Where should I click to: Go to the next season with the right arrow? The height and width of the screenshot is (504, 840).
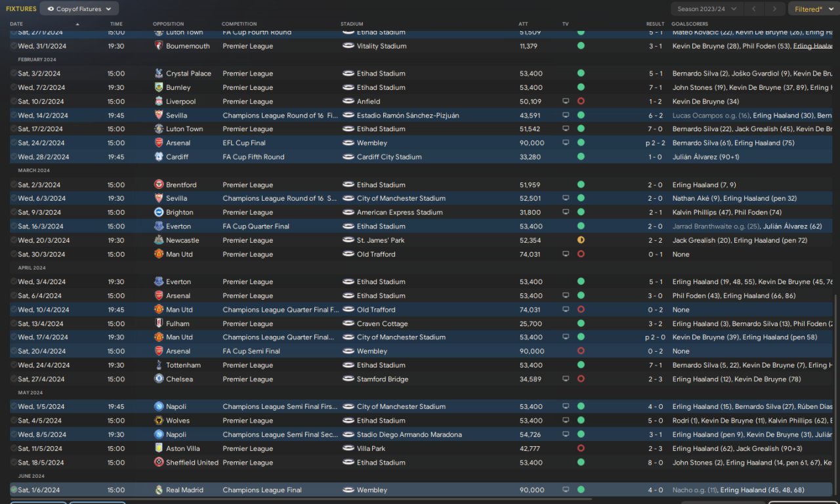click(x=775, y=9)
